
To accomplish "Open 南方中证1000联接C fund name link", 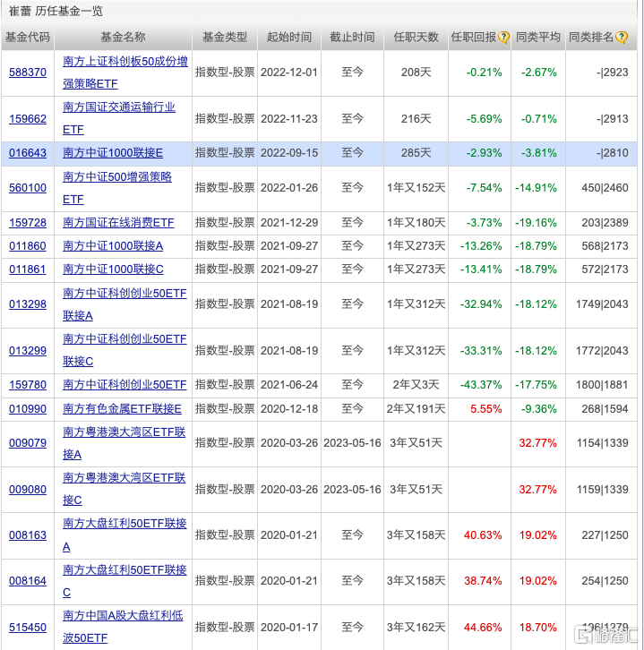I will coord(113,269).
